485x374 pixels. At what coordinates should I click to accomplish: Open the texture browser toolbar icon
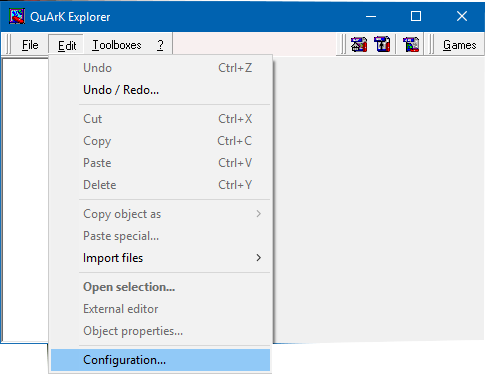coord(411,44)
